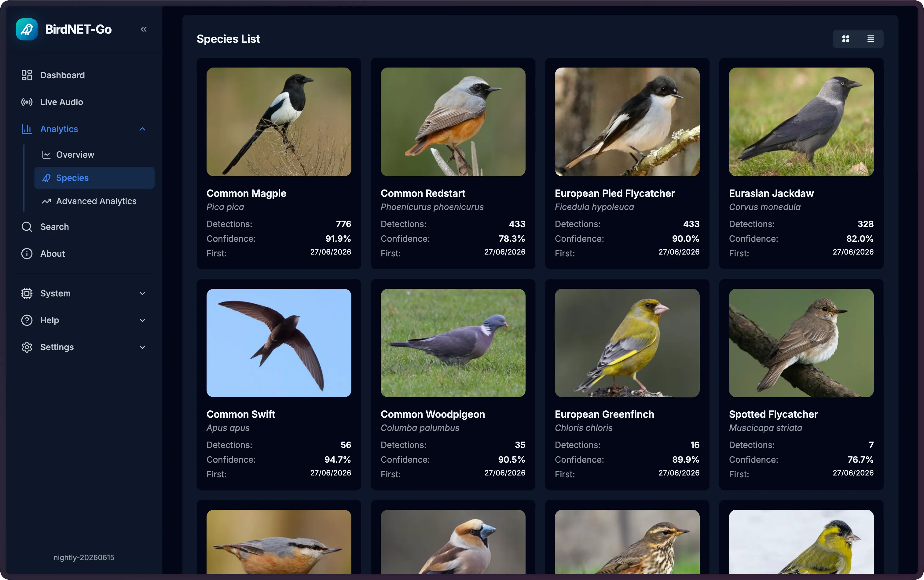
Task: Click the System chip icon
Action: (27, 293)
